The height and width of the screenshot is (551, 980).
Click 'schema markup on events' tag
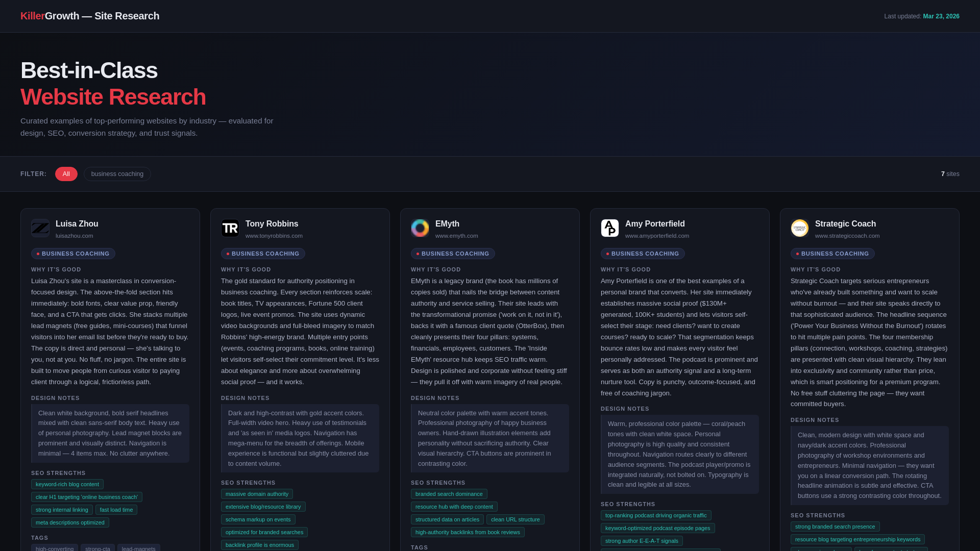(258, 519)
